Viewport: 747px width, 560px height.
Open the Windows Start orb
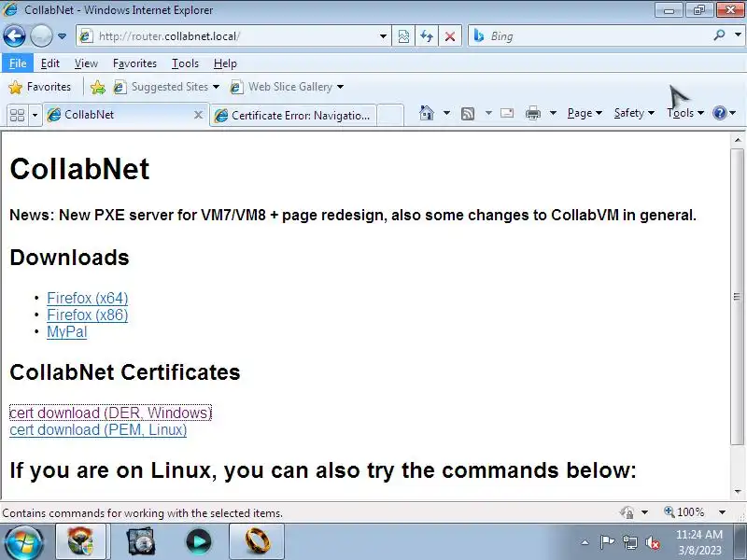pyautogui.click(x=22, y=543)
